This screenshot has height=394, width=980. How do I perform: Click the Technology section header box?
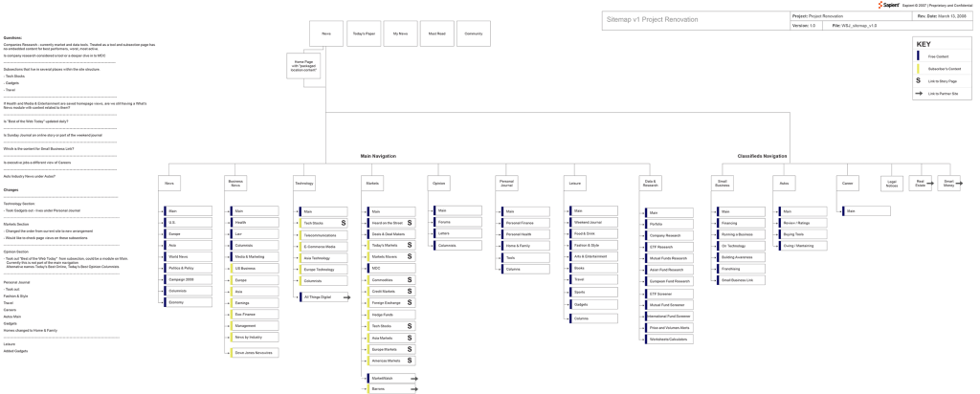[x=304, y=184]
